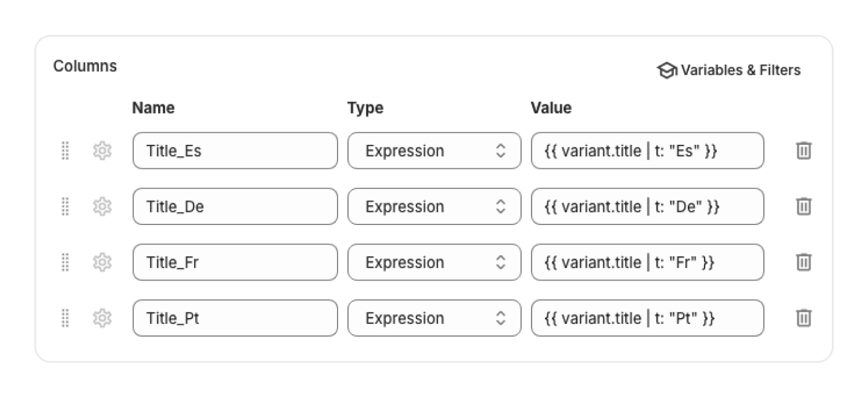
Task: Remove the Title_De column via trash icon
Action: [x=804, y=206]
